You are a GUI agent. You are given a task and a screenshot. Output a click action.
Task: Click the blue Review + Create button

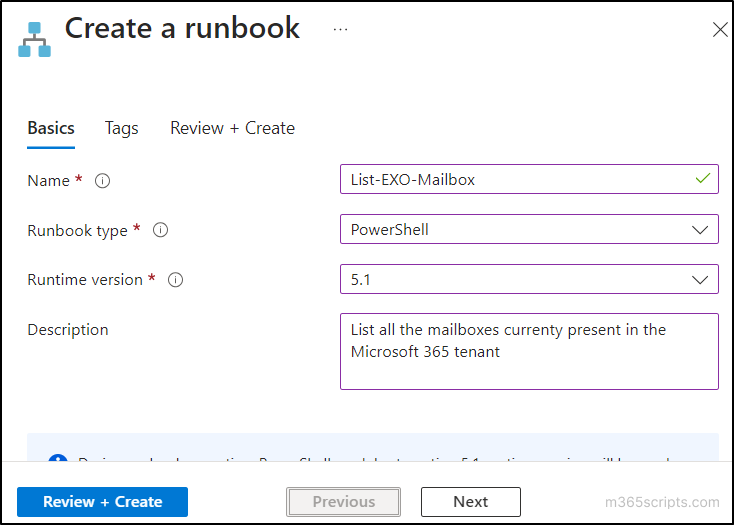103,502
